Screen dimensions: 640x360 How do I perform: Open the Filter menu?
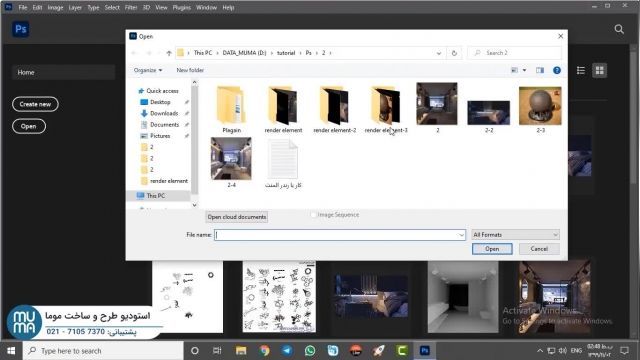tap(131, 7)
